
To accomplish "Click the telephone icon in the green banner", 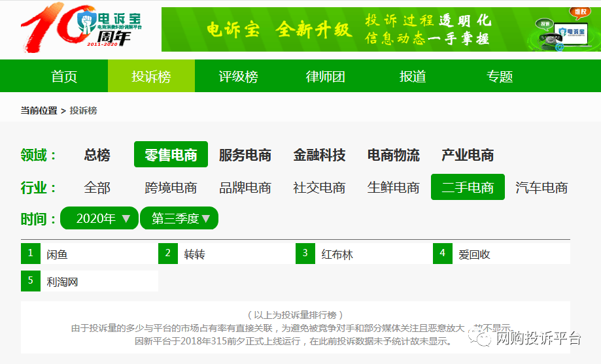I will (551, 40).
